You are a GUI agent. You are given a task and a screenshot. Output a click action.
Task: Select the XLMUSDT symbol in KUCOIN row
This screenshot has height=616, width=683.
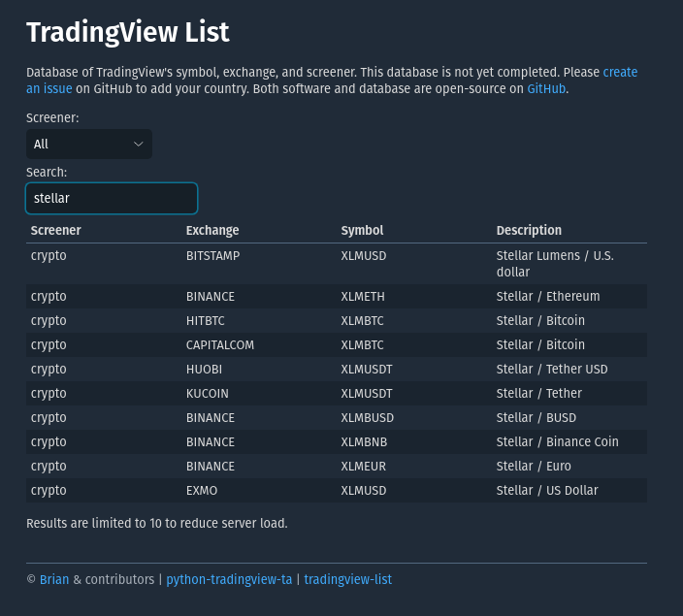coord(367,394)
